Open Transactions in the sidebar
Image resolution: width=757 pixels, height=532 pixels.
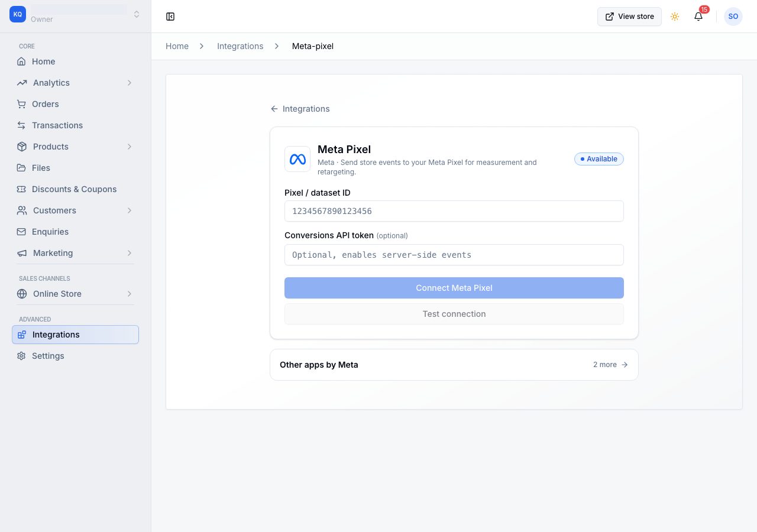(x=75, y=125)
